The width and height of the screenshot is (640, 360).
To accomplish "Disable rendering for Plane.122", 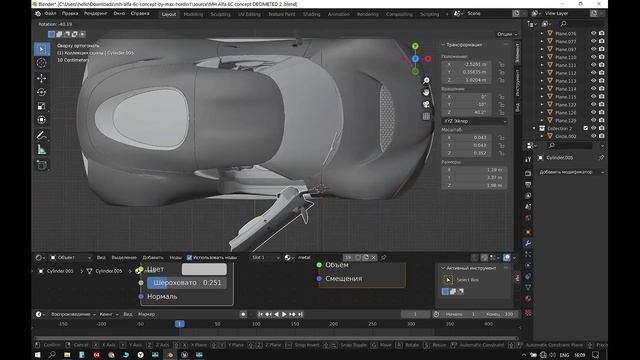I will pos(601,104).
